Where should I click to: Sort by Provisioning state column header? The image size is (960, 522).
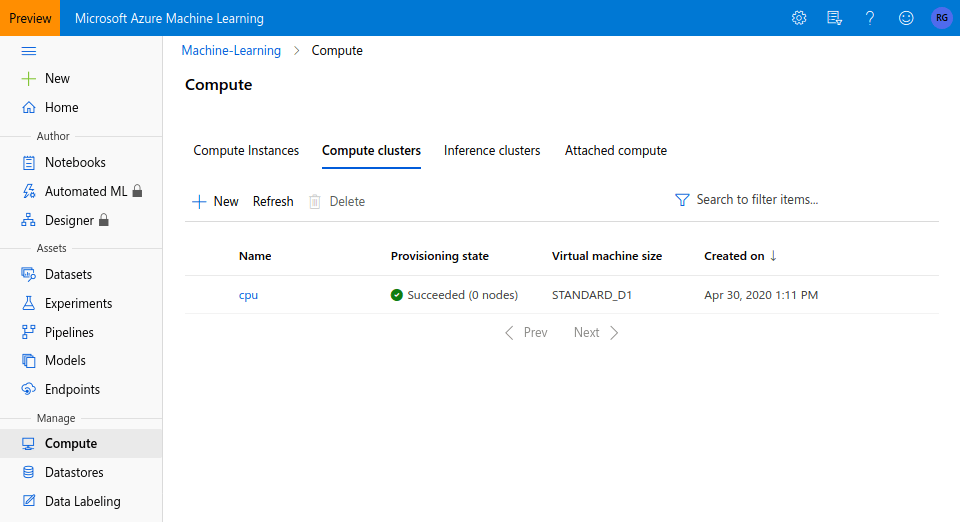pyautogui.click(x=440, y=256)
